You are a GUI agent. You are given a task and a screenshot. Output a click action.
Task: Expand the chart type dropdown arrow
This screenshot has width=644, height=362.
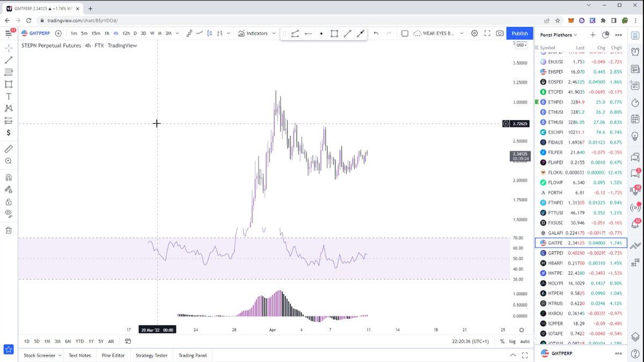click(229, 33)
